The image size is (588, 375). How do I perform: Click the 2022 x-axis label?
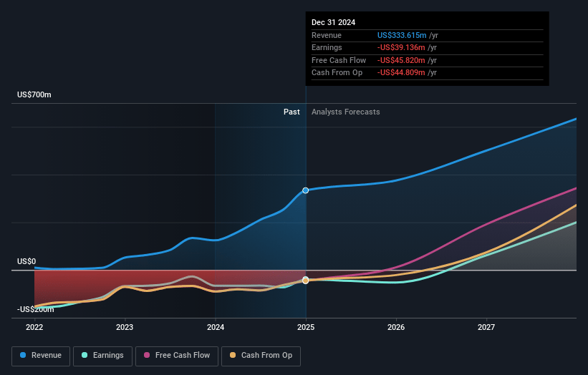tap(34, 328)
